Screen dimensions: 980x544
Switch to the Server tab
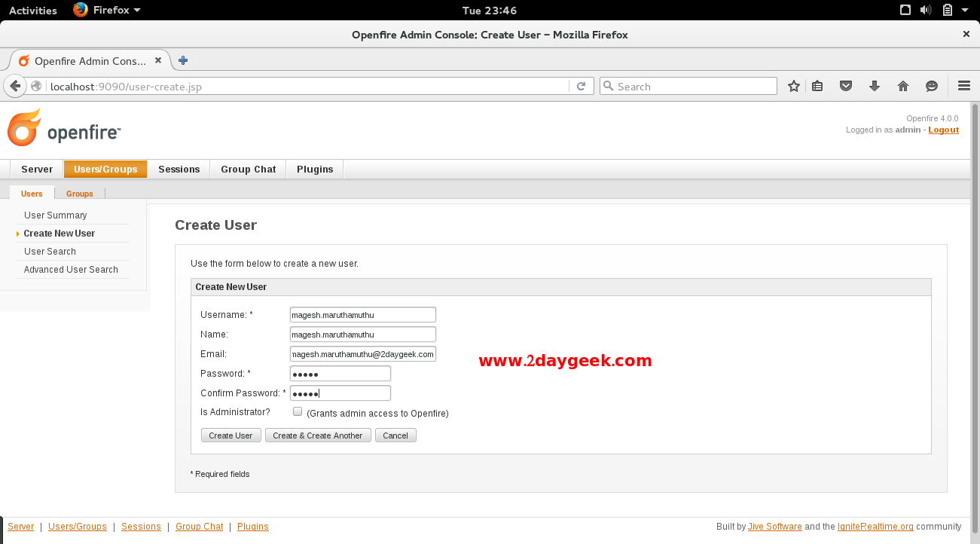click(x=37, y=170)
